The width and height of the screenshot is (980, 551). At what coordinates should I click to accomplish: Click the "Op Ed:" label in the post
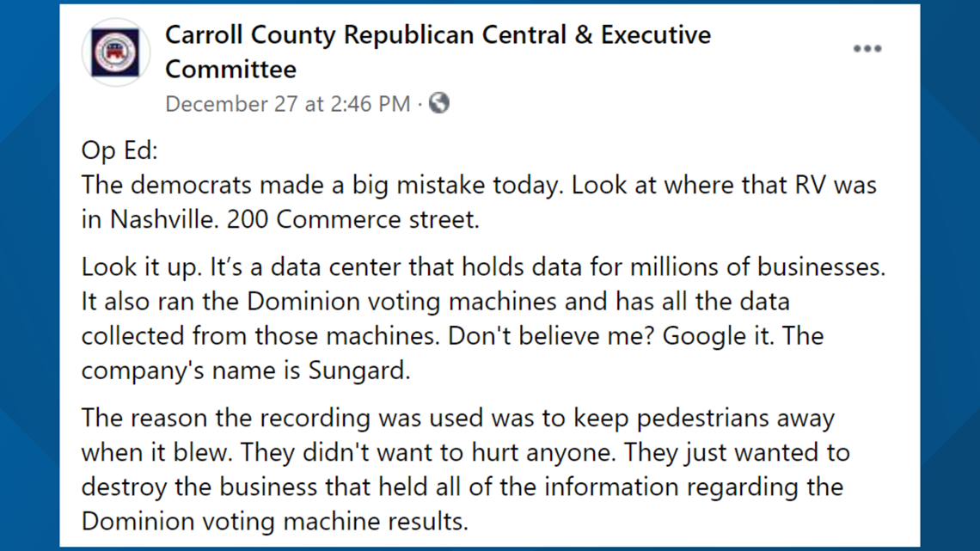[x=119, y=151]
